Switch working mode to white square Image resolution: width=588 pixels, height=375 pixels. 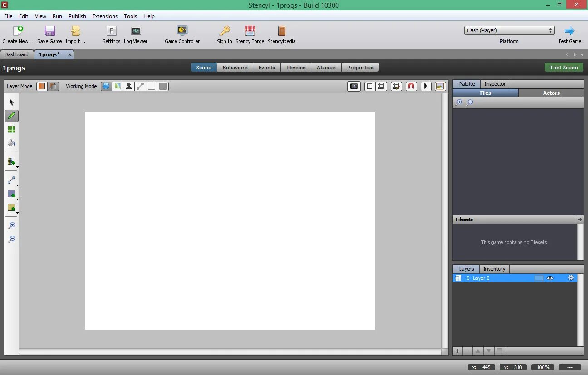click(152, 86)
